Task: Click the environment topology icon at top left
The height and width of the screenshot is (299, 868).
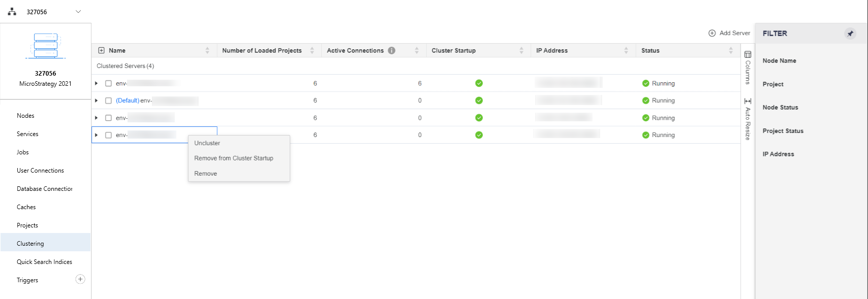Action: point(12,12)
